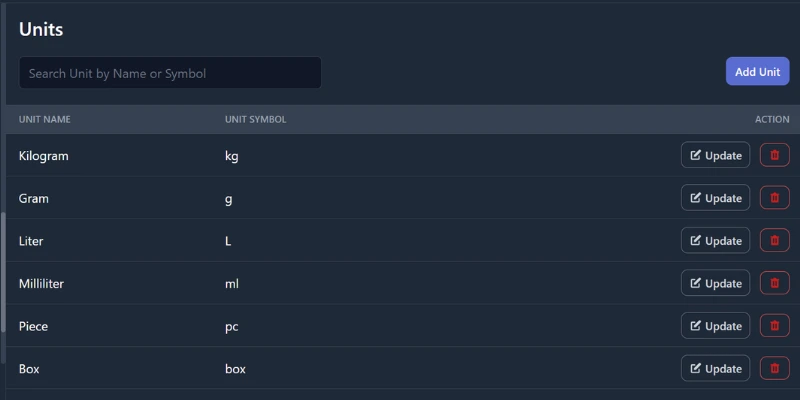Update the Gram unit
This screenshot has width=800, height=400.
click(x=715, y=198)
